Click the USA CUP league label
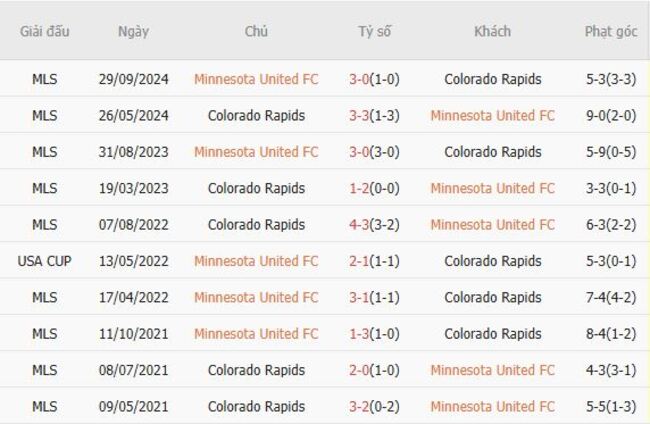650x424 pixels. (44, 261)
